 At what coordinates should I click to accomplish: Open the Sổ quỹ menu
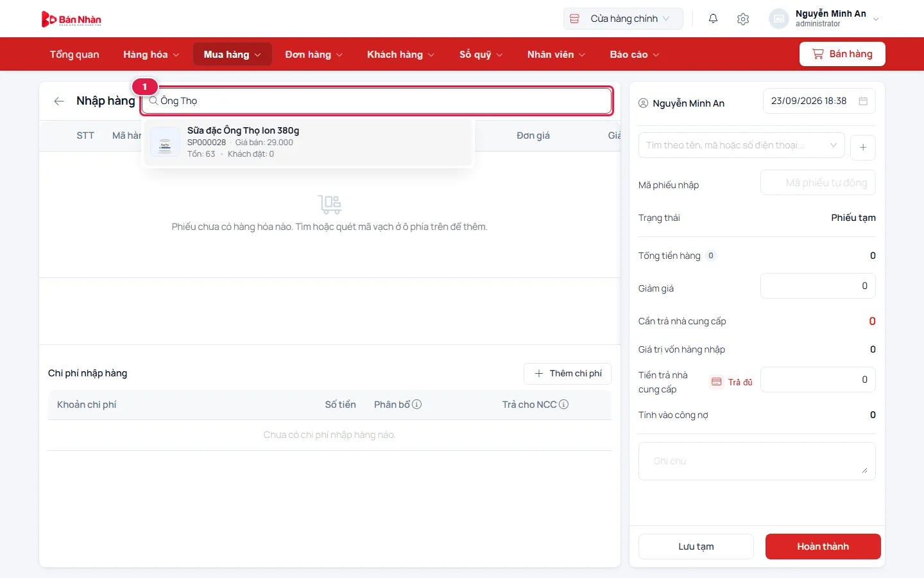(481, 55)
